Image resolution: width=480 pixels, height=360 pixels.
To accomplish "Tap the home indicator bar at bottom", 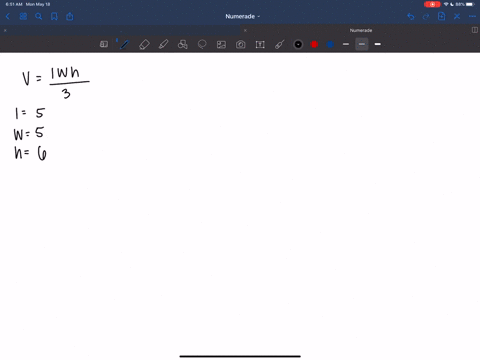I will click(x=240, y=356).
